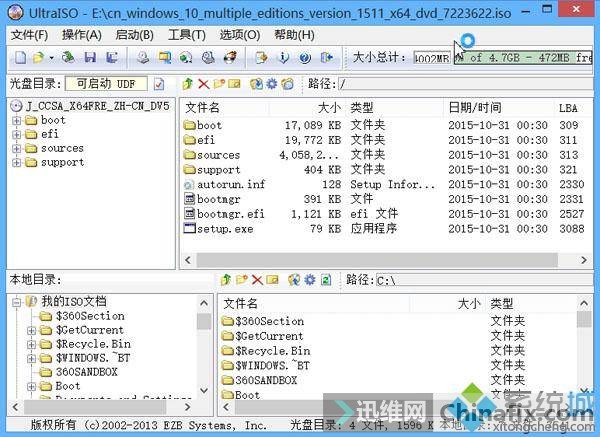The height and width of the screenshot is (437, 600).
Task: Select 360SANDBOX in the local file list
Action: (x=259, y=380)
